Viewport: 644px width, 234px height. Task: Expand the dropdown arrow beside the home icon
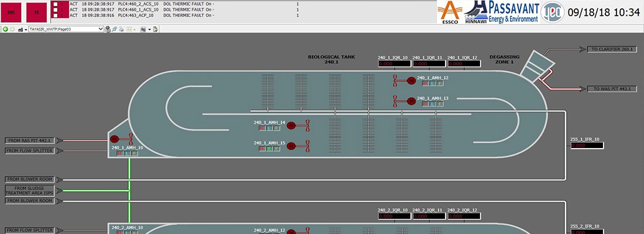25,29
